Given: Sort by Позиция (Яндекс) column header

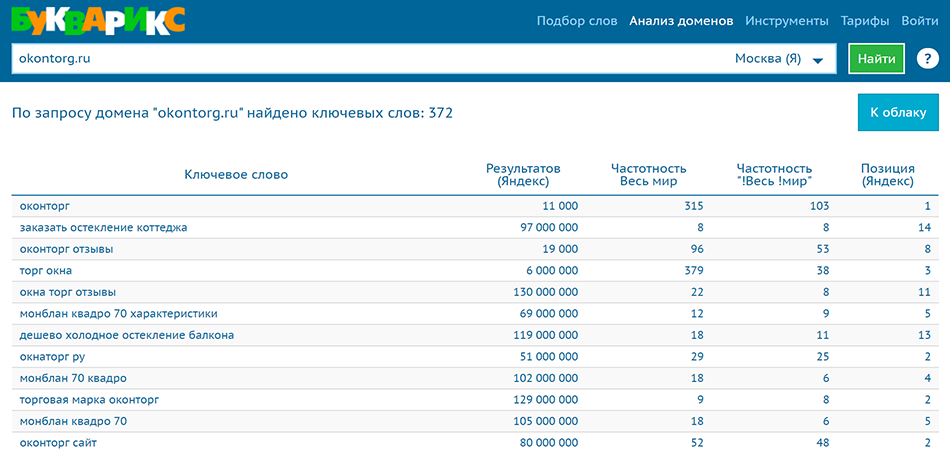Looking at the screenshot, I should click(888, 175).
